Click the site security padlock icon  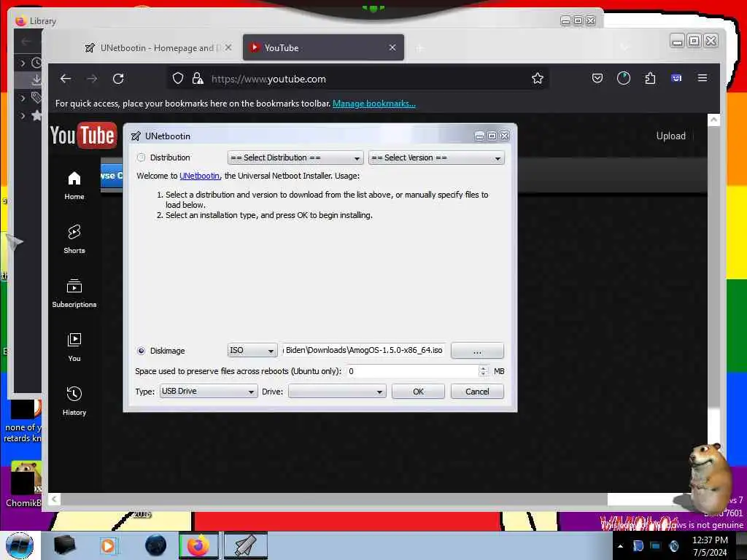tap(197, 79)
